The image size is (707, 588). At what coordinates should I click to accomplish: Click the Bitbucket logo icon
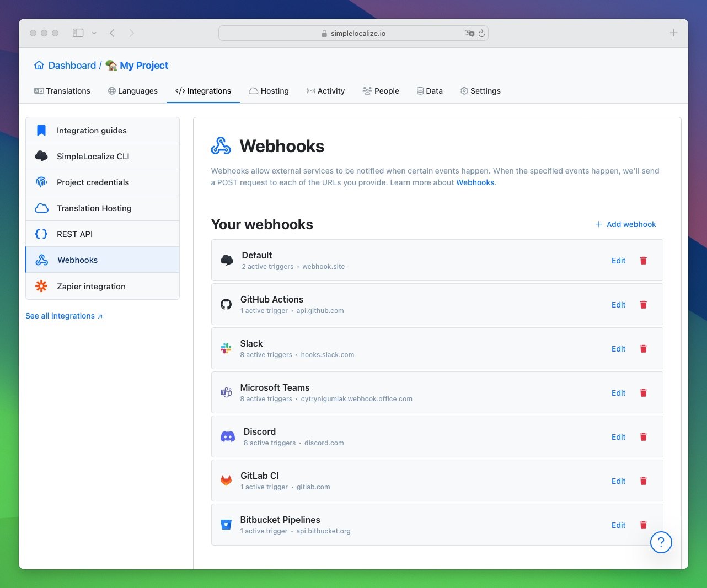click(x=226, y=525)
